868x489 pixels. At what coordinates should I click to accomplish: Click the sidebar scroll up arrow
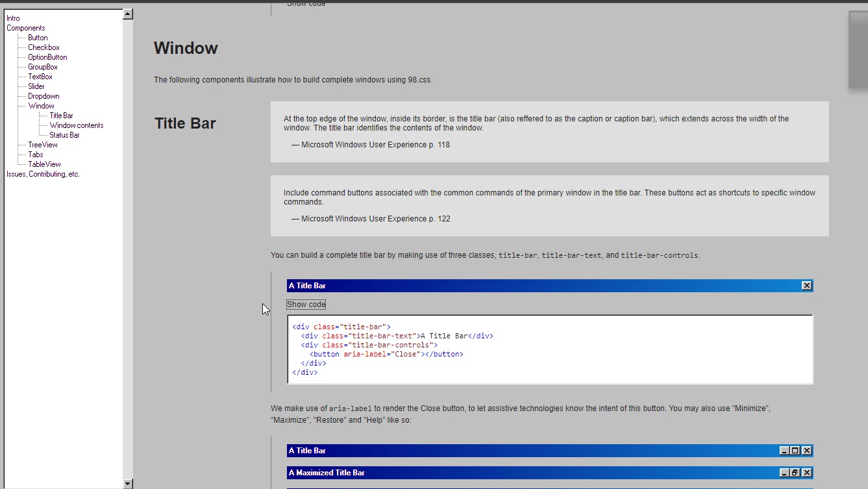pos(128,14)
